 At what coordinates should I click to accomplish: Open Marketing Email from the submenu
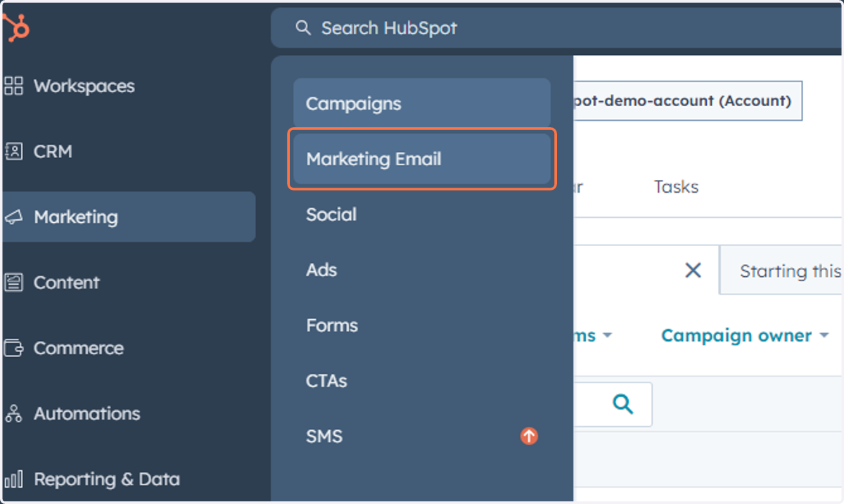(422, 159)
